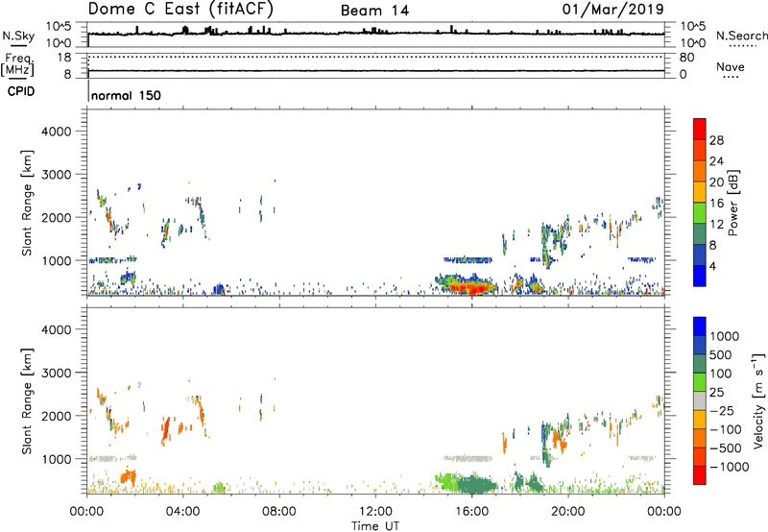This screenshot has height=532, width=768.
Task: Click the strong red echo near 16:00 in the power panel
Action: 472,287
